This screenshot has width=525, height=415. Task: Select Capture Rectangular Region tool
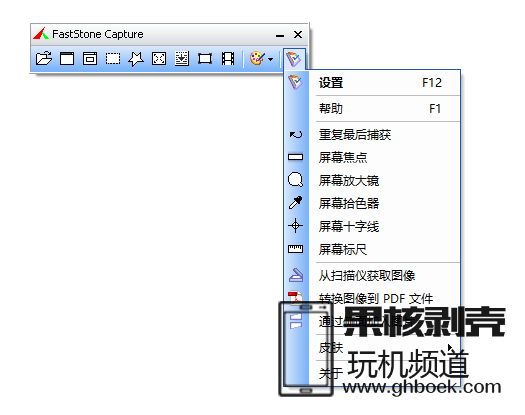pos(113,59)
